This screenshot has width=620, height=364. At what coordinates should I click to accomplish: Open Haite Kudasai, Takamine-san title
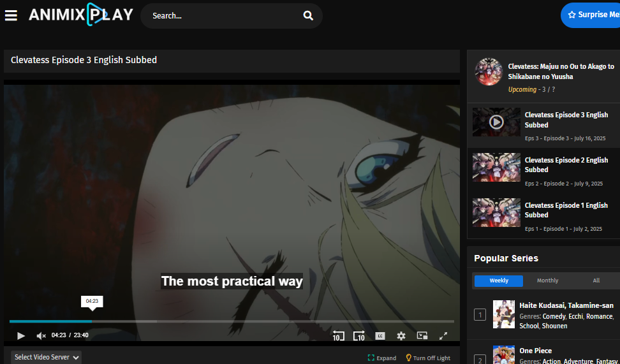[566, 305]
